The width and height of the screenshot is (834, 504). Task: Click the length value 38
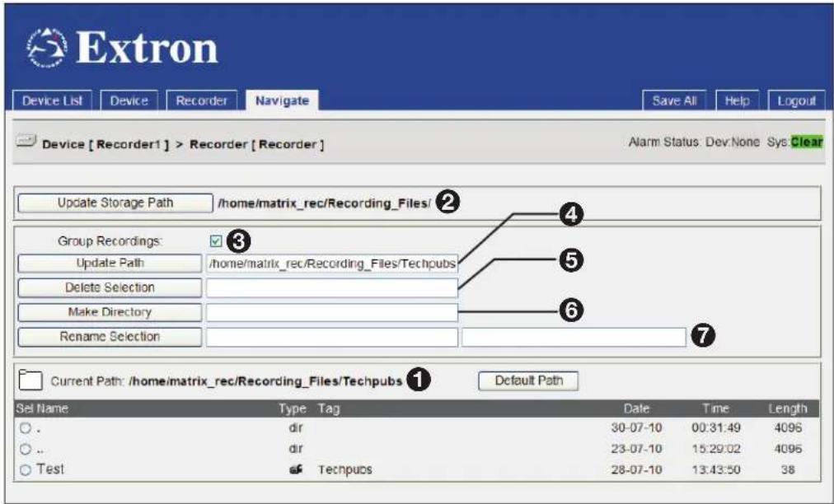pyautogui.click(x=787, y=470)
